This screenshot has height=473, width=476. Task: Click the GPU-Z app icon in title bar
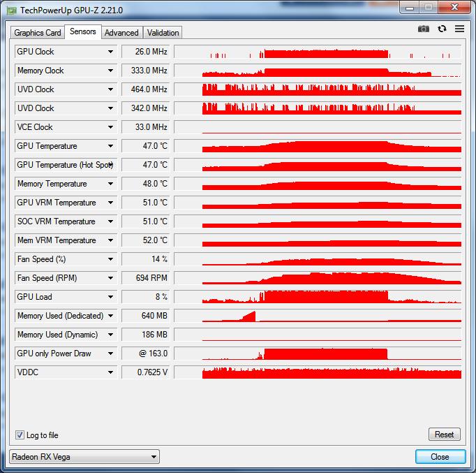click(12, 10)
